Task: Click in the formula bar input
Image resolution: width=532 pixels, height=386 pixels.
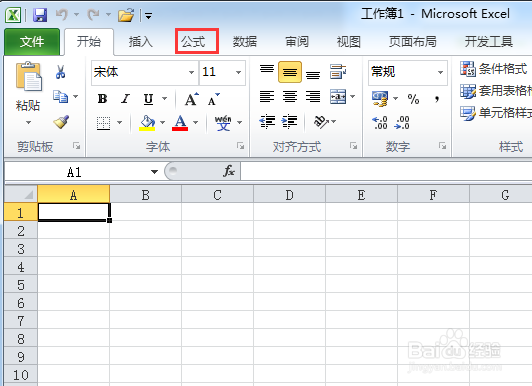Action: pos(386,171)
